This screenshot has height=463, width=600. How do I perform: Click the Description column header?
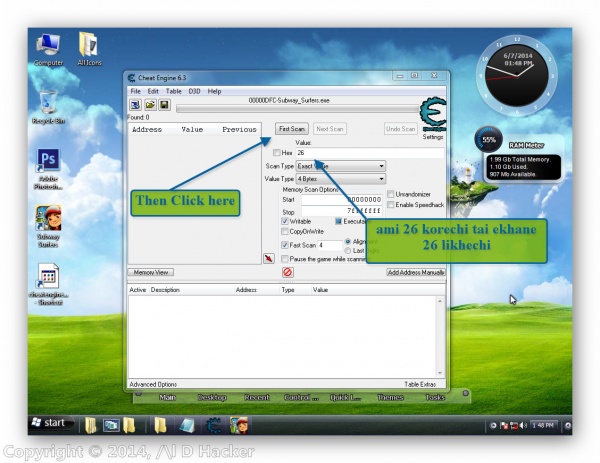[x=165, y=290]
